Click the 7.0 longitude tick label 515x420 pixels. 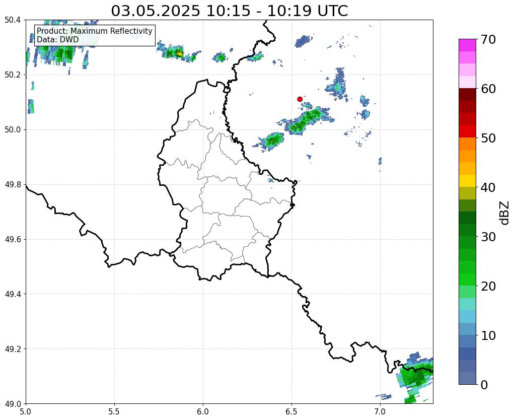(x=380, y=411)
